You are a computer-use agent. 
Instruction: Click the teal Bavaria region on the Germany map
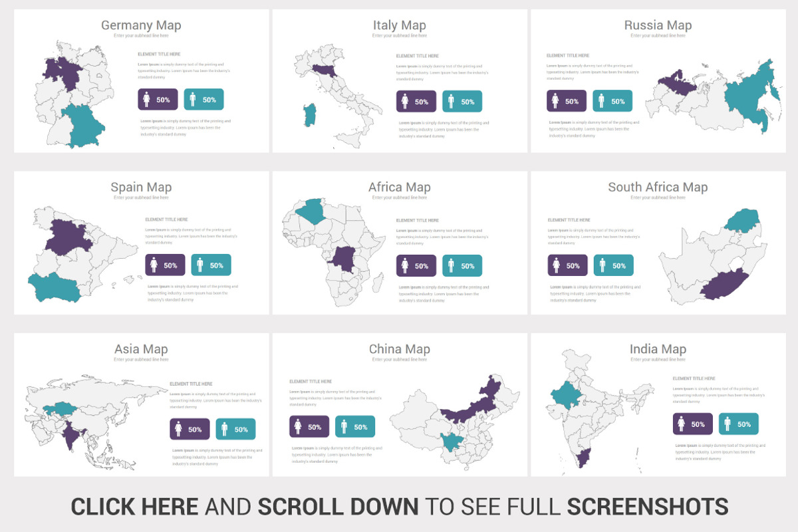click(x=84, y=125)
